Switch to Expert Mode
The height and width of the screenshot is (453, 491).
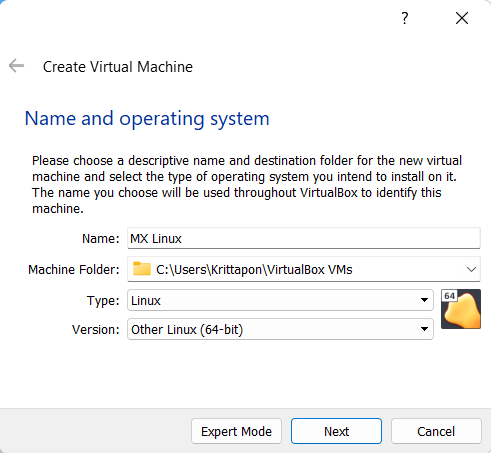coord(236,431)
